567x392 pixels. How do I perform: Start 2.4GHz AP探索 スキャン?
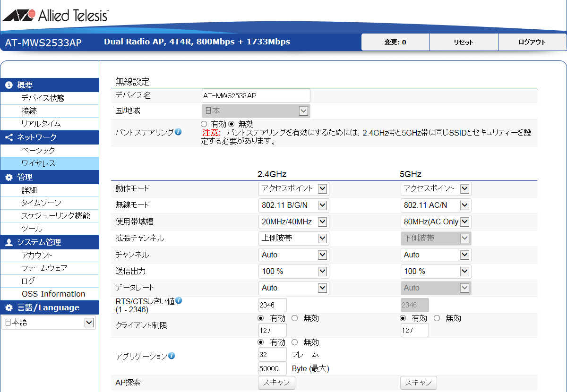(x=276, y=383)
